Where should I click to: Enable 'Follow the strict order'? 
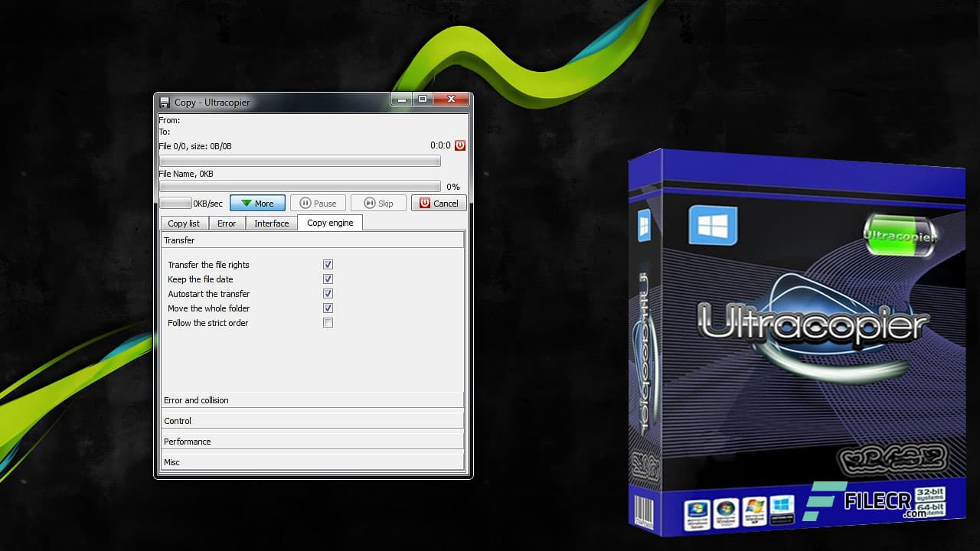(x=328, y=322)
